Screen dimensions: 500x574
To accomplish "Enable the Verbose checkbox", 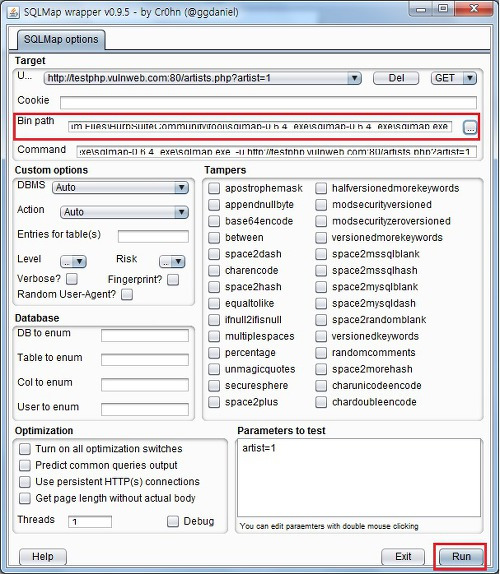I will click(72, 279).
